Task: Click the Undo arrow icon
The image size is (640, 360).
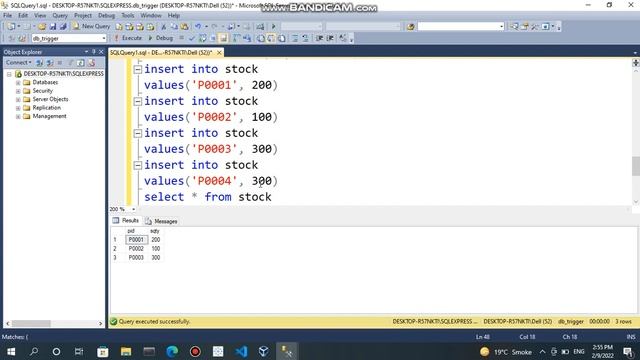Action: click(198, 27)
